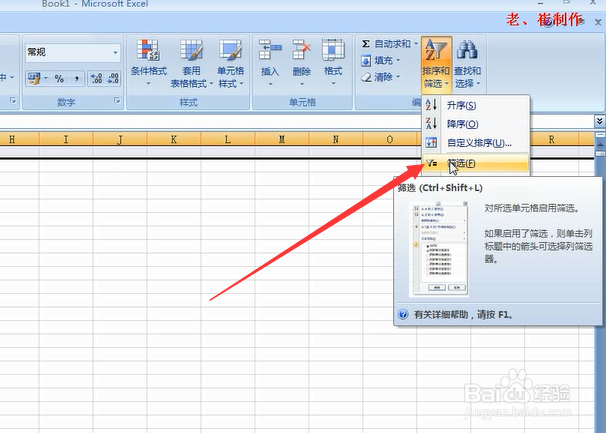Expand the Insert (插入) dropdown arrow
606x433 pixels.
tap(270, 84)
